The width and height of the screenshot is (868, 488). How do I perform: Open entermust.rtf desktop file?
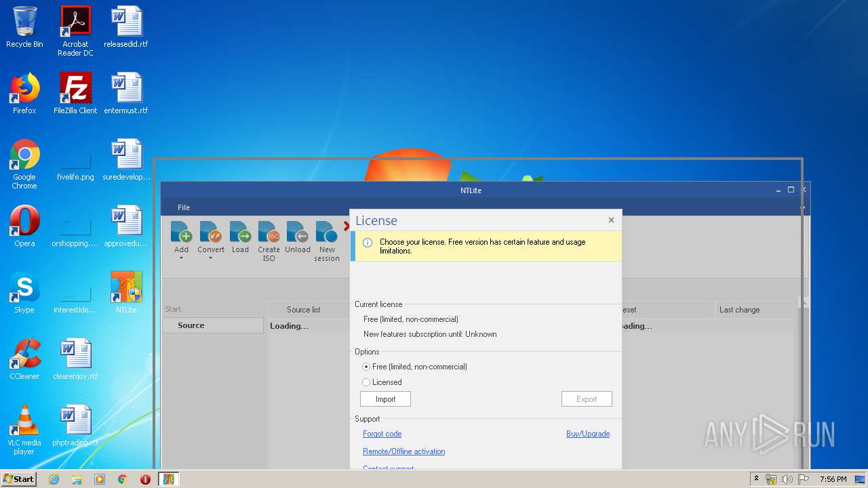126,94
